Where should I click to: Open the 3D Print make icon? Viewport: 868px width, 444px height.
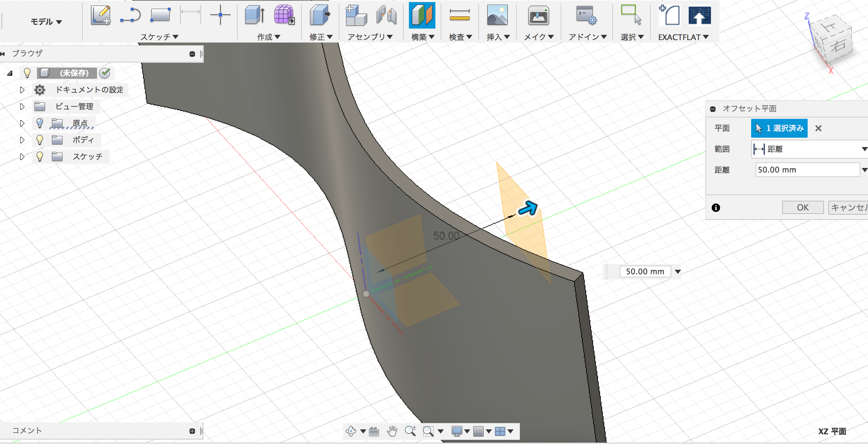pyautogui.click(x=538, y=15)
